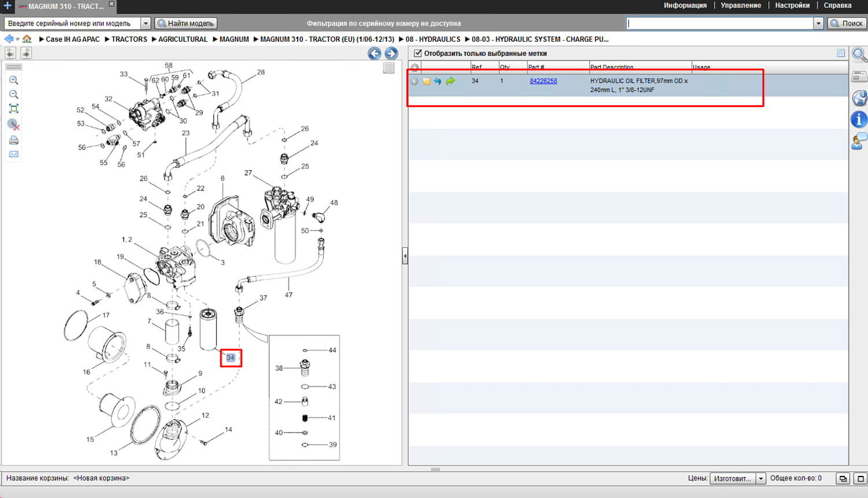Print the parts diagram
The height and width of the screenshot is (498, 868).
point(14,140)
